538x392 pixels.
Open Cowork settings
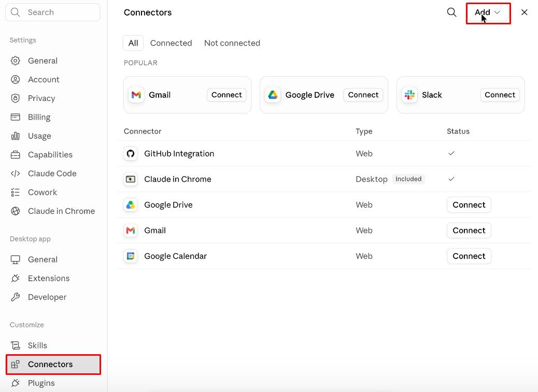point(53,193)
